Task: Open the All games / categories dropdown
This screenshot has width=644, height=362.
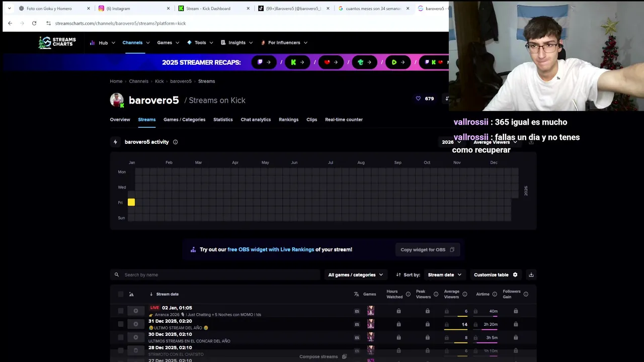Action: click(356, 275)
